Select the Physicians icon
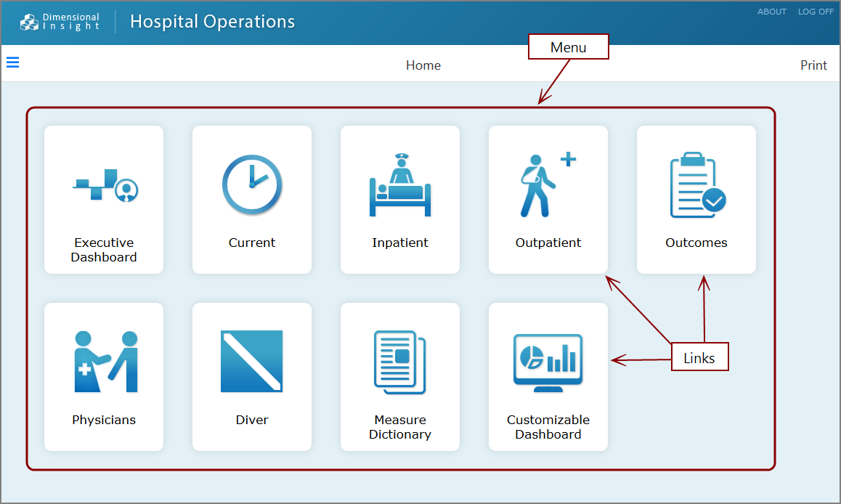The image size is (841, 504). 105,362
